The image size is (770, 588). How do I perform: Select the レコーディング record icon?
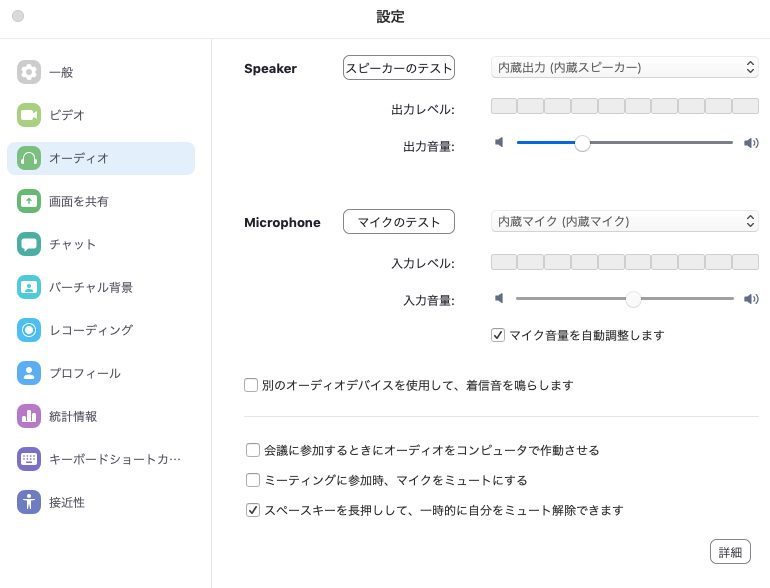click(x=29, y=330)
